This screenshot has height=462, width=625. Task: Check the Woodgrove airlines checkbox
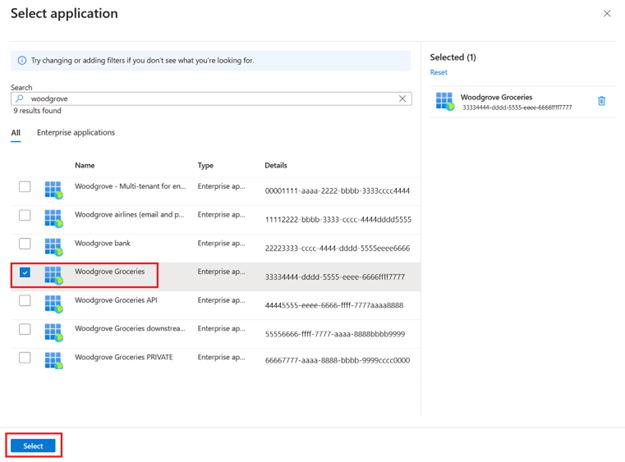pyautogui.click(x=25, y=215)
